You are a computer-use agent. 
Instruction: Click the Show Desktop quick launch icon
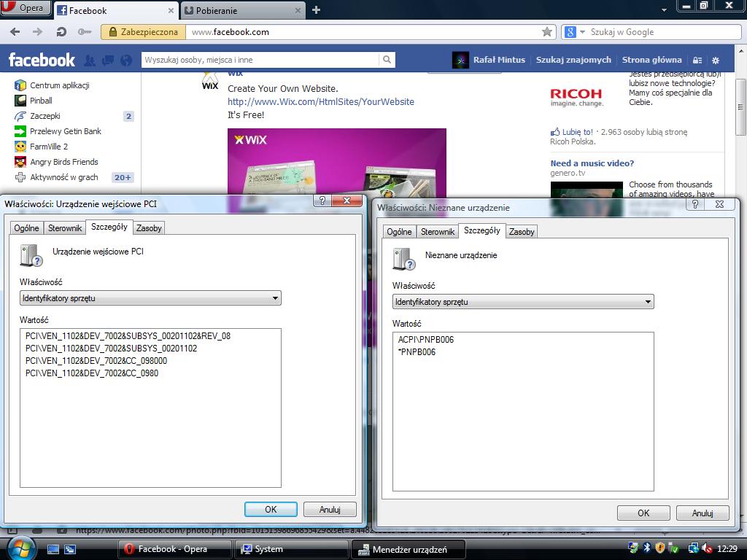click(53, 549)
